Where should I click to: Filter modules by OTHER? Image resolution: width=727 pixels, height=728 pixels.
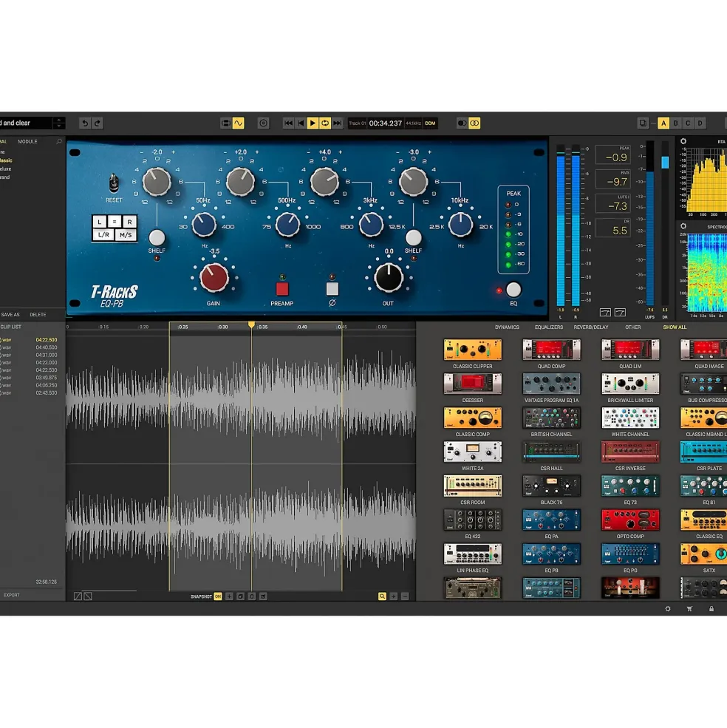click(x=632, y=327)
